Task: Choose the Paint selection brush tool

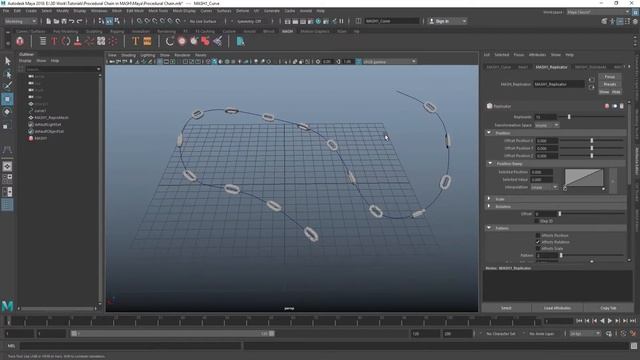Action: [x=7, y=86]
